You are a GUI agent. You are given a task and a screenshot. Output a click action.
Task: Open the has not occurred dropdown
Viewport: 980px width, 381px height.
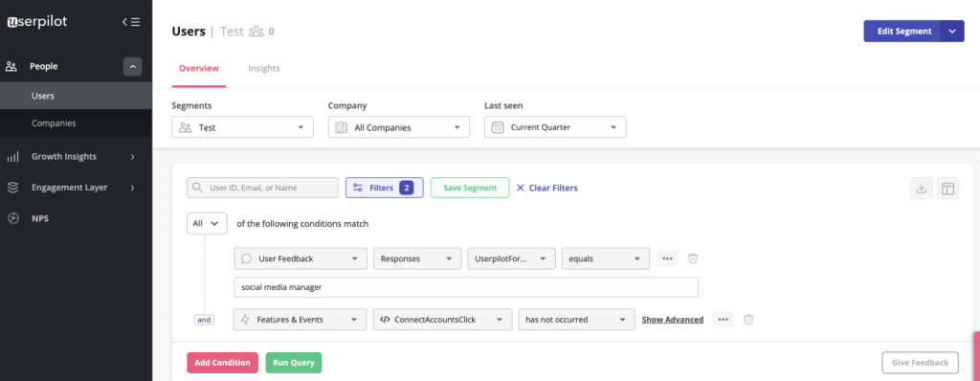(577, 319)
